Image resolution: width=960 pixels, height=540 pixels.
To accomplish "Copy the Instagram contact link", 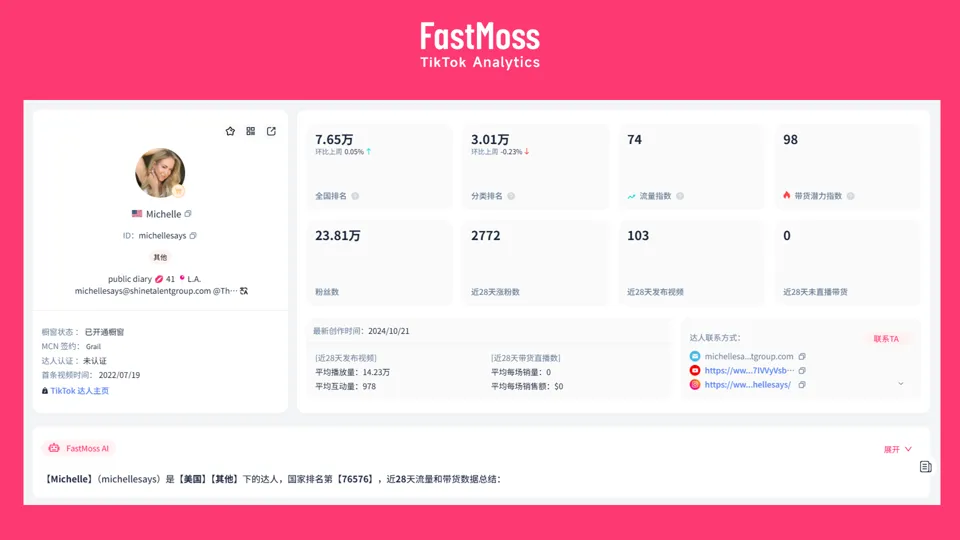I will pyautogui.click(x=802, y=384).
